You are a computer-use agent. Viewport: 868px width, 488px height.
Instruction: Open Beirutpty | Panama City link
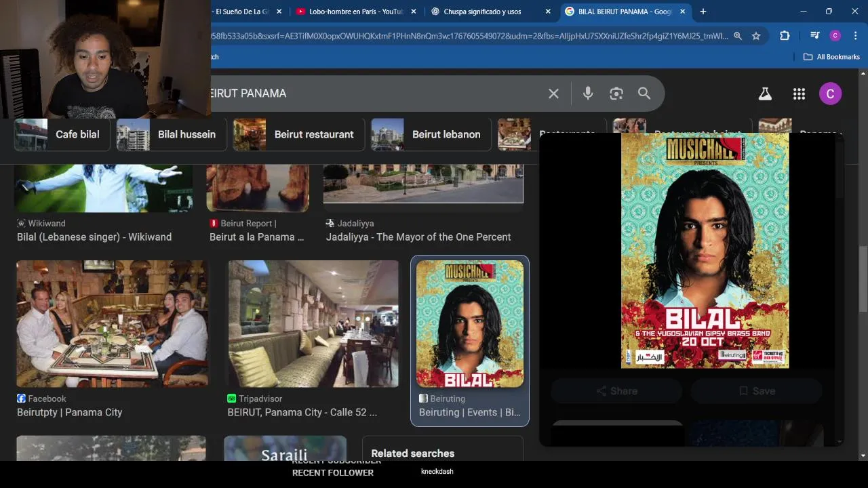[70, 412]
